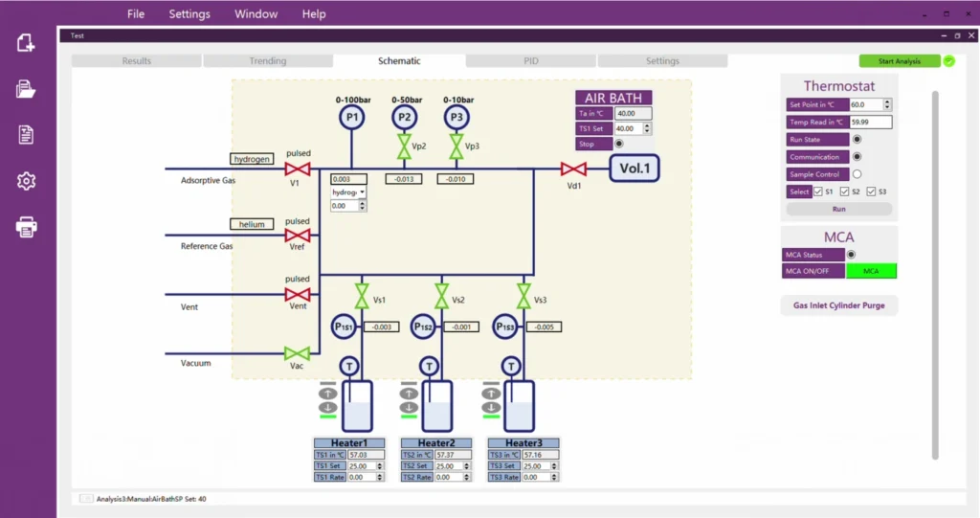Switch to the Trending tab
980x518 pixels.
click(x=268, y=61)
